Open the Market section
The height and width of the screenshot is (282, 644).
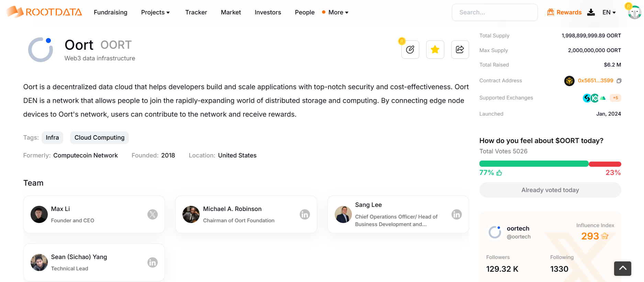(231, 12)
